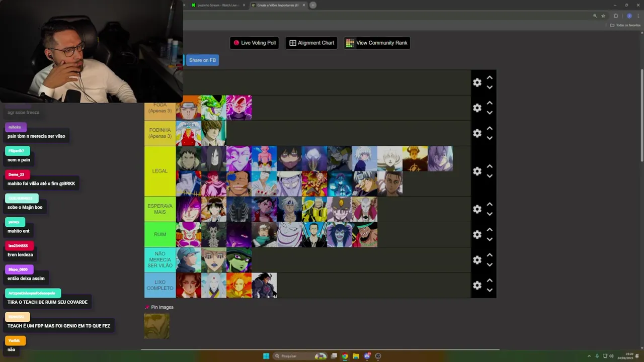The height and width of the screenshot is (362, 644).
Task: Open the Alignment Chart
Action: (311, 43)
